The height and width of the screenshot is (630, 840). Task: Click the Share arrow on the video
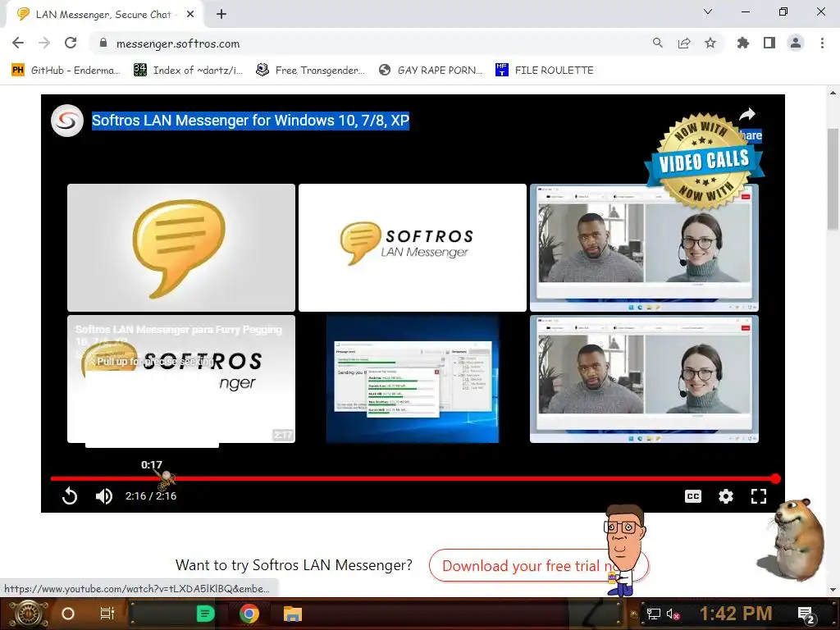coord(748,114)
